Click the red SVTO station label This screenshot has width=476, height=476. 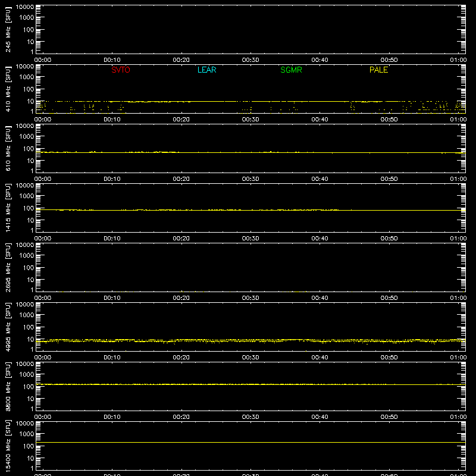(121, 70)
